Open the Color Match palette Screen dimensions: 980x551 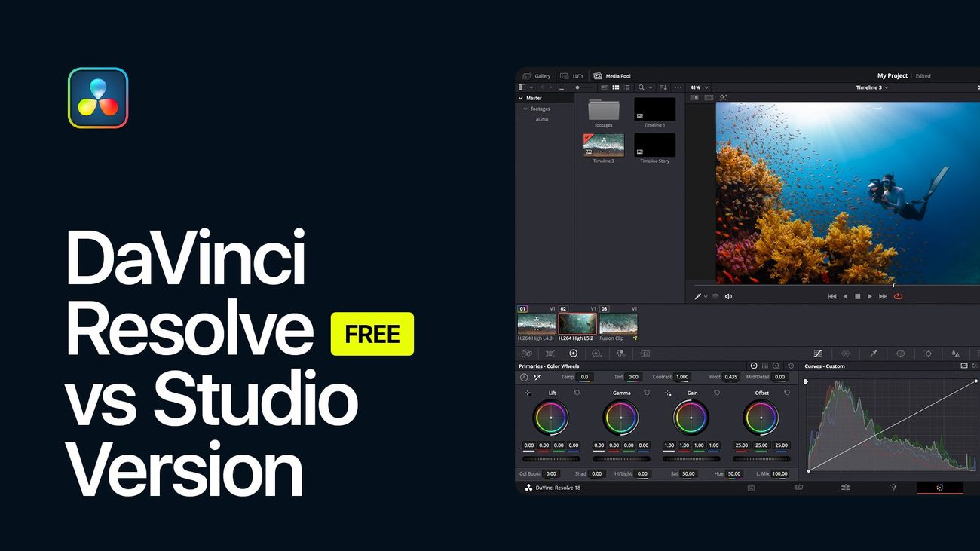tap(550, 354)
